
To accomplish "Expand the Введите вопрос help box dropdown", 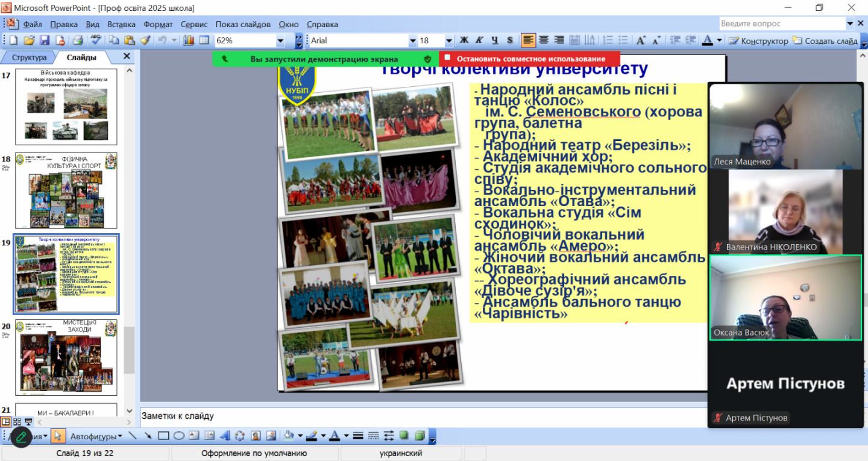I will click(x=851, y=24).
